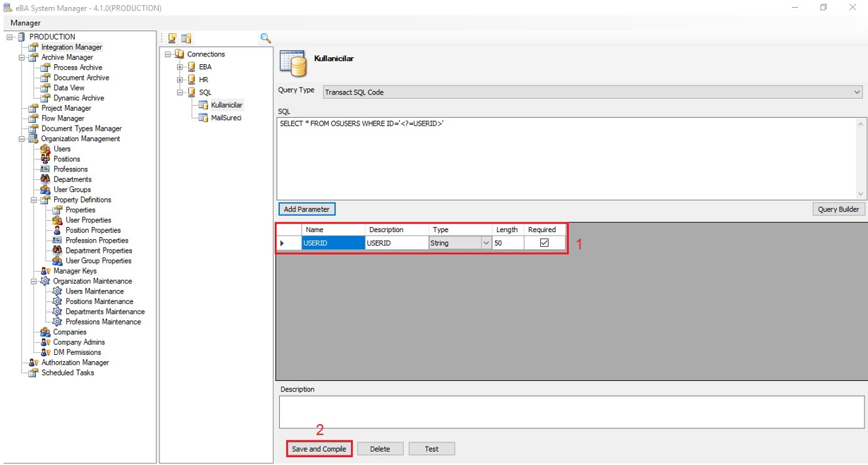Click inside the Description text box
This screenshot has width=868, height=465.
tap(571, 411)
